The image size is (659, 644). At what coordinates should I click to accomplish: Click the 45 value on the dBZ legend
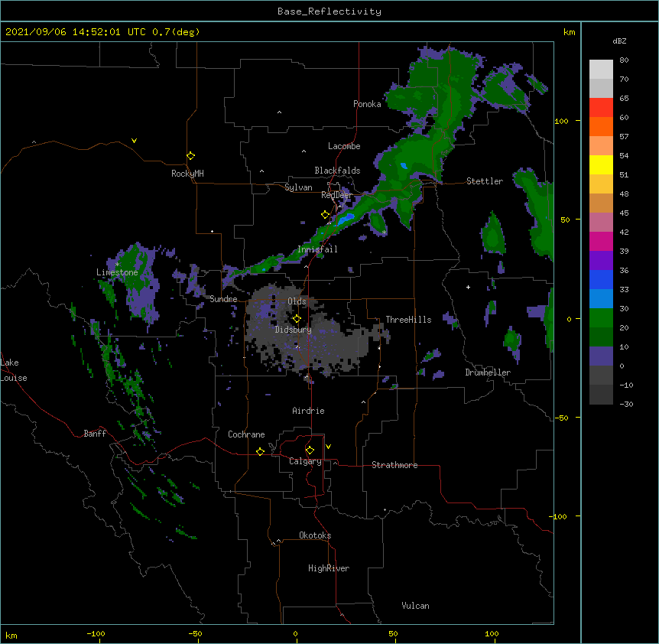pyautogui.click(x=624, y=213)
